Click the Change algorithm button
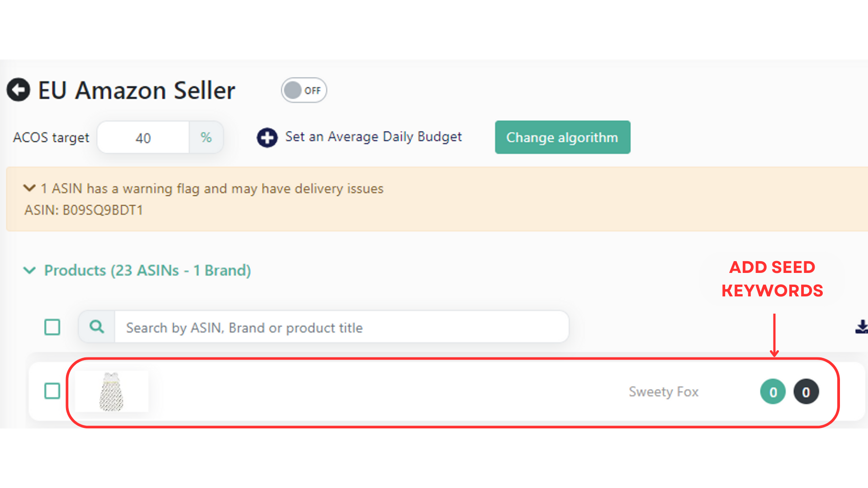This screenshot has height=488, width=868. point(562,137)
